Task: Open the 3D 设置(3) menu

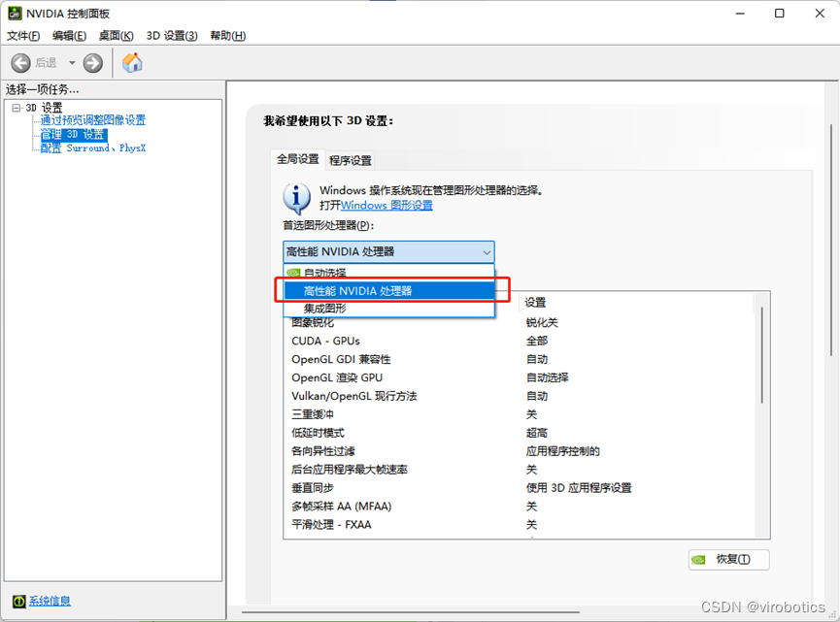Action: tap(172, 36)
